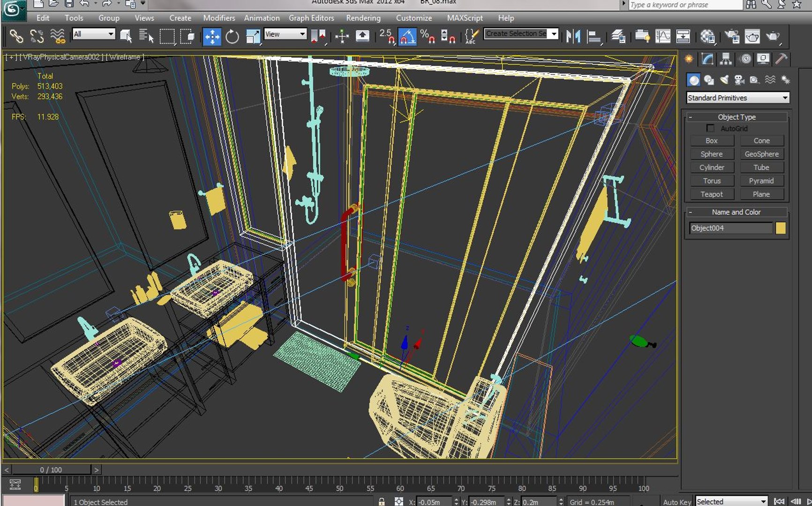This screenshot has height=506, width=812.
Task: Open the MAXScript menu
Action: [x=465, y=18]
